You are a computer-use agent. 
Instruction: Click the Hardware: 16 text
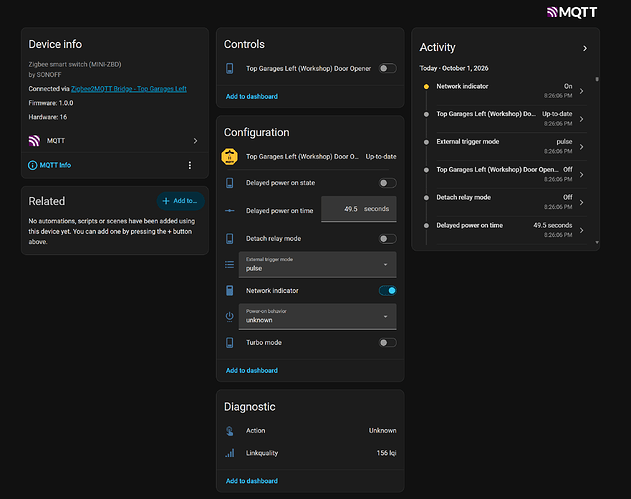47,117
